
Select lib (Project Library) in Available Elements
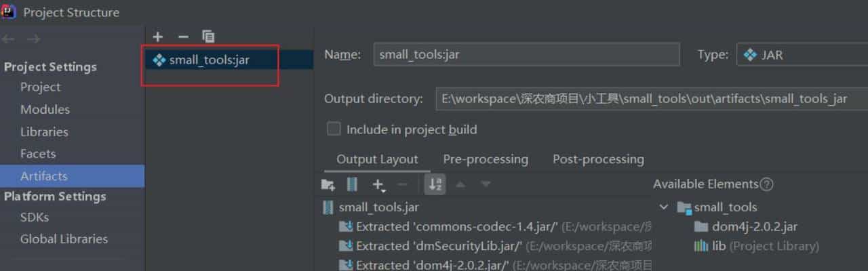click(x=756, y=246)
